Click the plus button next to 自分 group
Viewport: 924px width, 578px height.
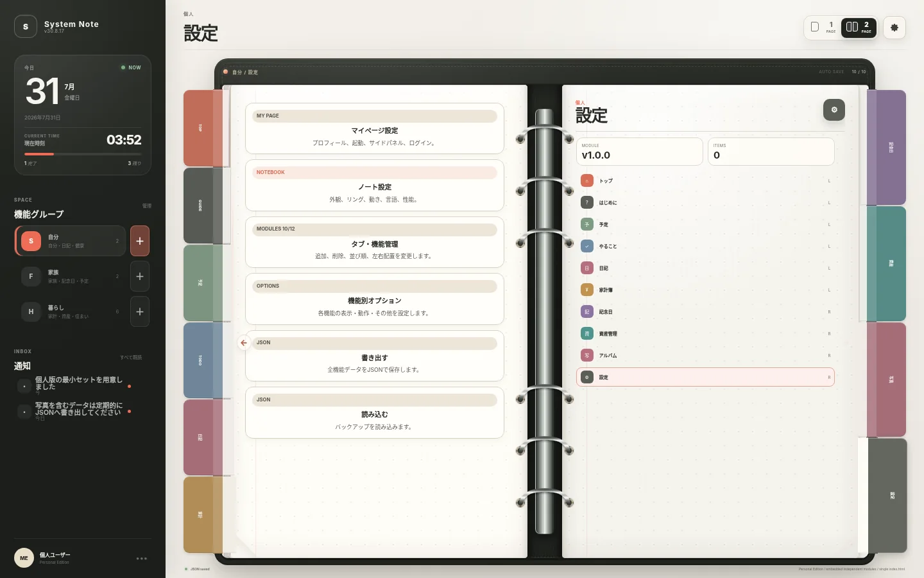pyautogui.click(x=140, y=241)
